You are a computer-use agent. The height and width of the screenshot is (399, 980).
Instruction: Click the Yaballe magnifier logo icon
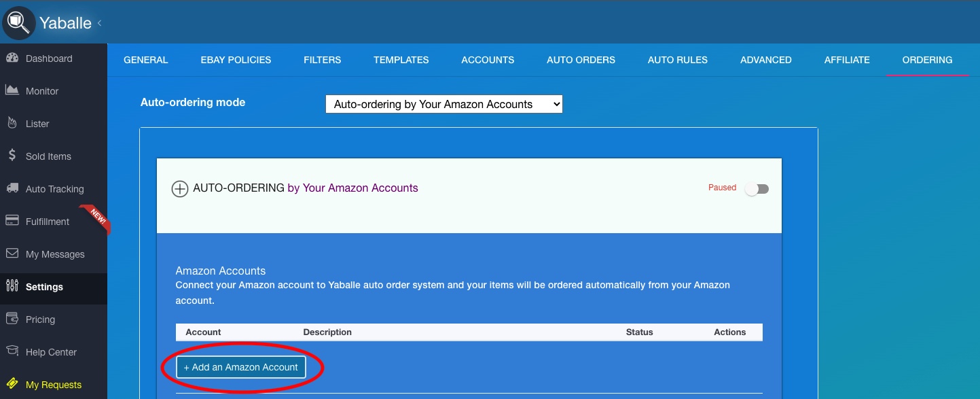(x=18, y=22)
